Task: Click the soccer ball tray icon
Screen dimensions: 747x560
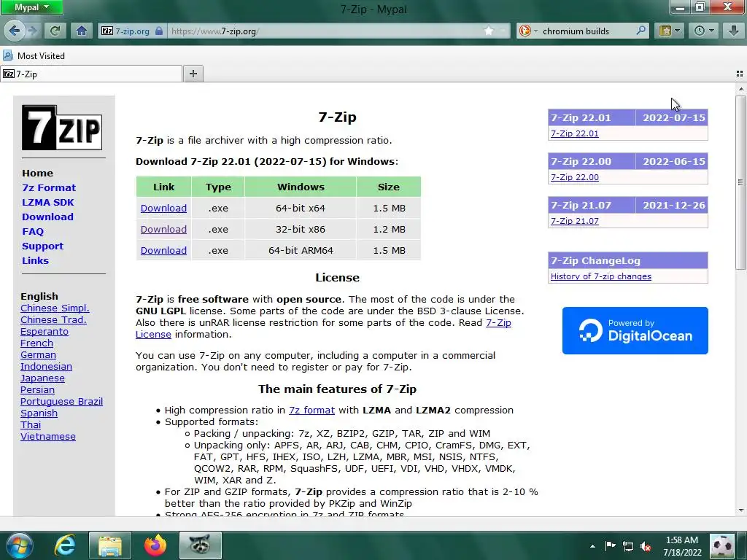Action: click(721, 545)
